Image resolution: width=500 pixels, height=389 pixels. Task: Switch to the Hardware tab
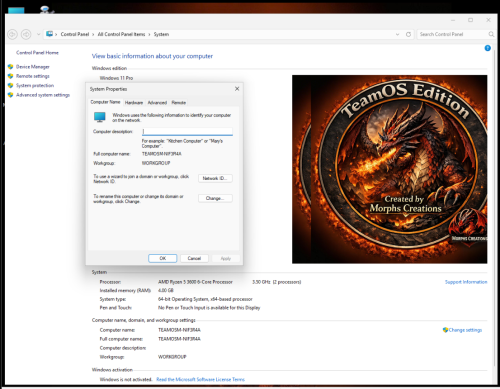[x=134, y=103]
